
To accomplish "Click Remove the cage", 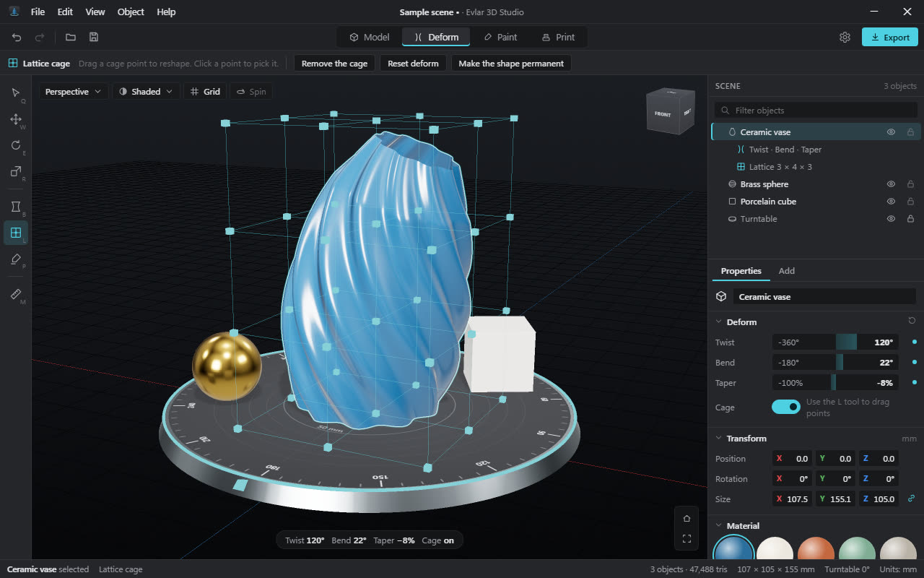I will tap(334, 64).
